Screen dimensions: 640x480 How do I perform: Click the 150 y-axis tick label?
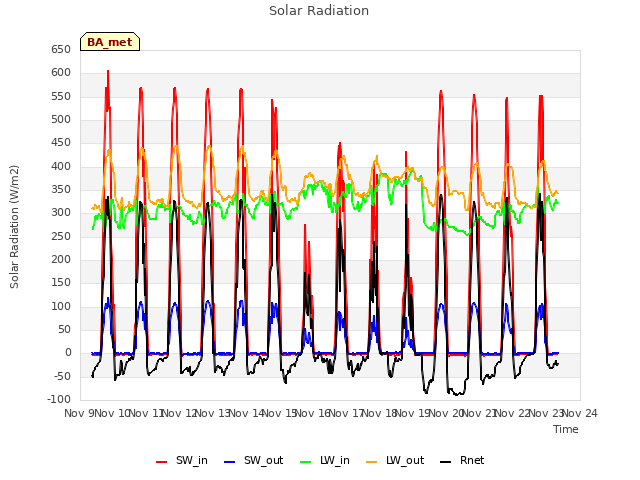tap(61, 283)
